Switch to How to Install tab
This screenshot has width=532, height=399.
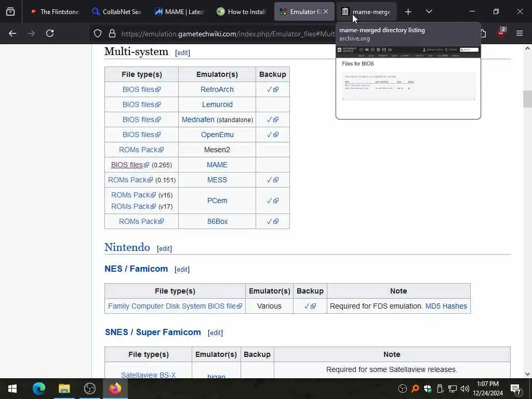pos(242,12)
